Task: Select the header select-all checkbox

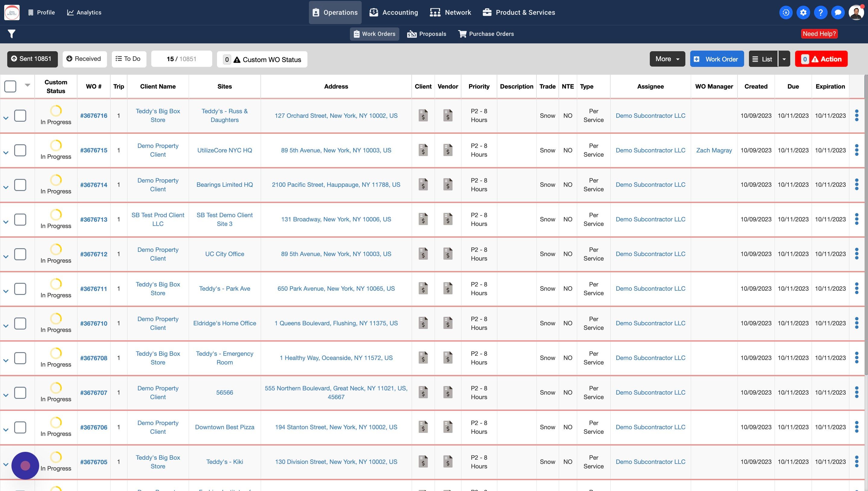Action: [10, 86]
